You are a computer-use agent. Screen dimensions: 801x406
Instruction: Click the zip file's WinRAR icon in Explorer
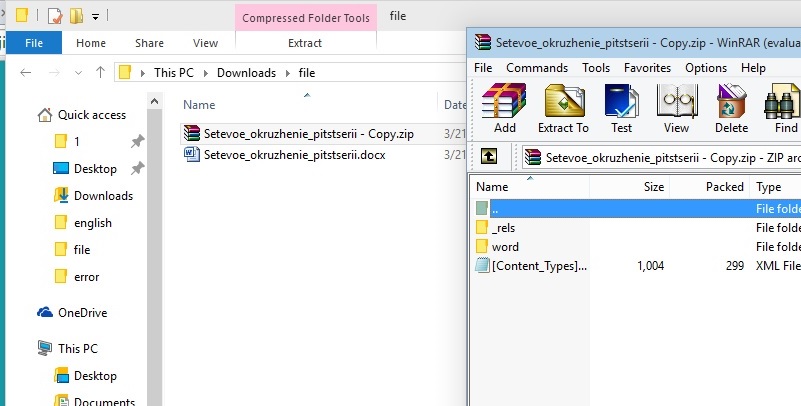(x=192, y=133)
